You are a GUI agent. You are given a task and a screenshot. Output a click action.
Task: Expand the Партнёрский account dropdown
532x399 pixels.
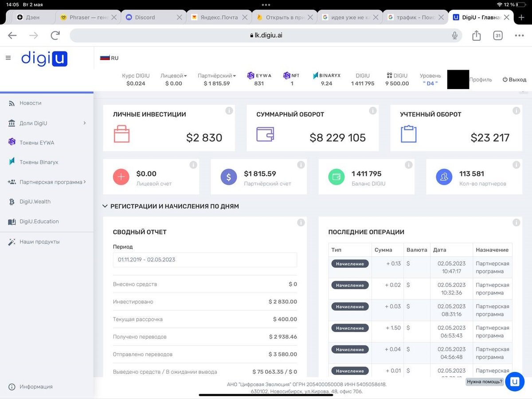(x=217, y=76)
